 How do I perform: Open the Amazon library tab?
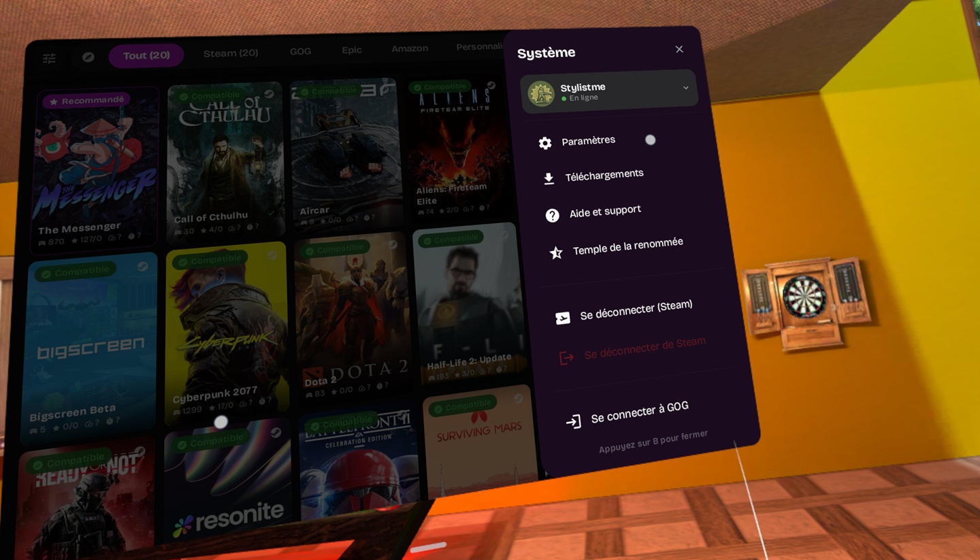pyautogui.click(x=410, y=48)
